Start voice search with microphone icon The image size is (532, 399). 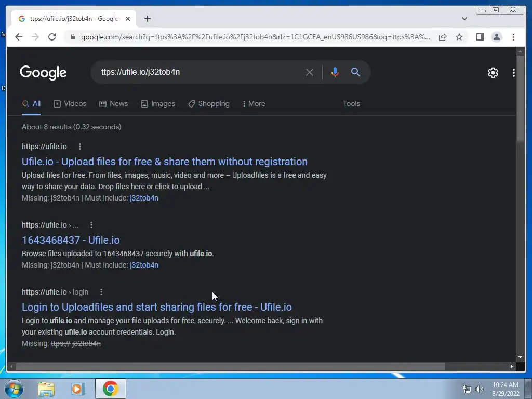(335, 72)
